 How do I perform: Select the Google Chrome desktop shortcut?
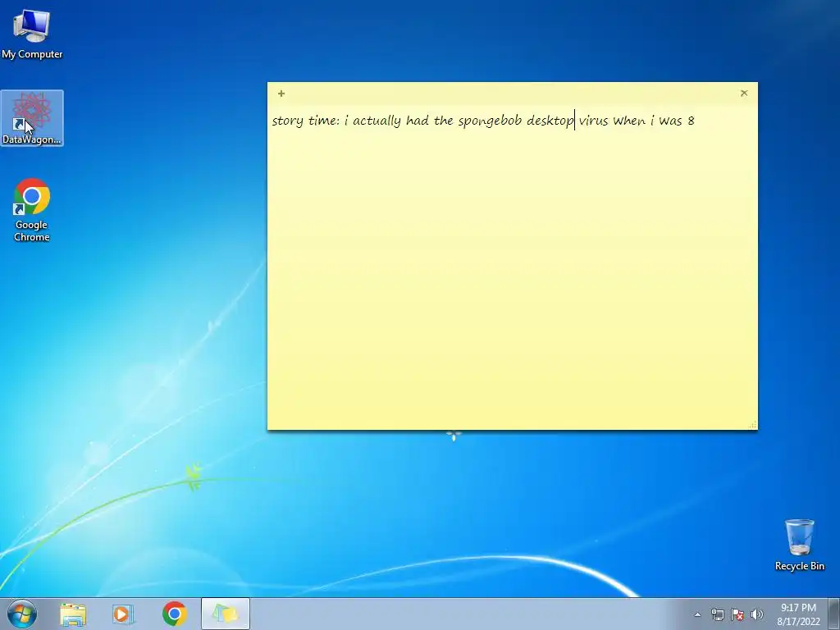[32, 210]
